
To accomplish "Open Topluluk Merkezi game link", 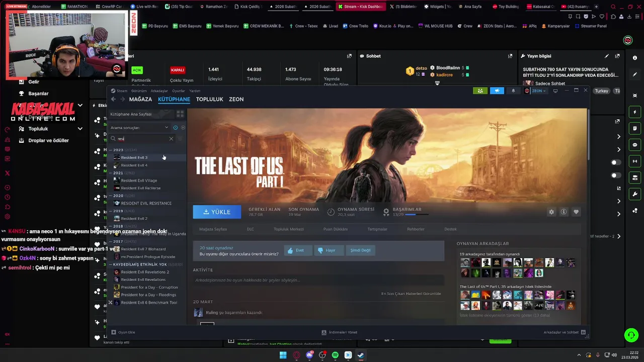I will click(x=289, y=229).
